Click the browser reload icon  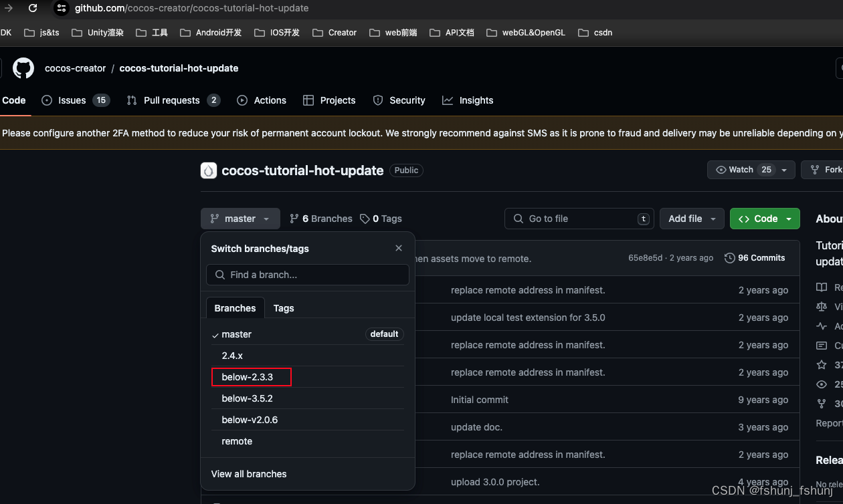coord(32,8)
